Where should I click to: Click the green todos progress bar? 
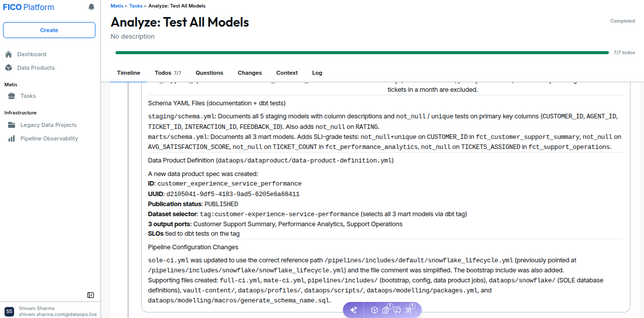click(x=362, y=52)
